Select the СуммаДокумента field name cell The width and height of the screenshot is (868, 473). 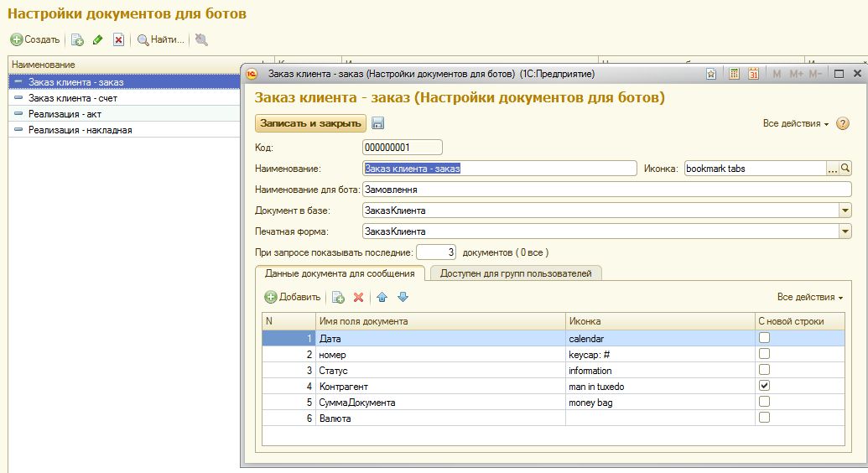point(440,403)
